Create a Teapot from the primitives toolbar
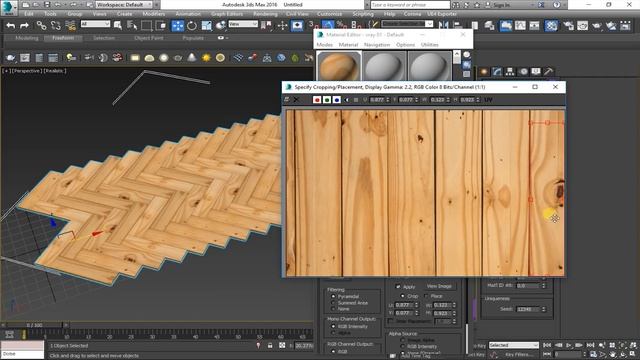Image resolution: width=640 pixels, height=360 pixels. tap(178, 58)
